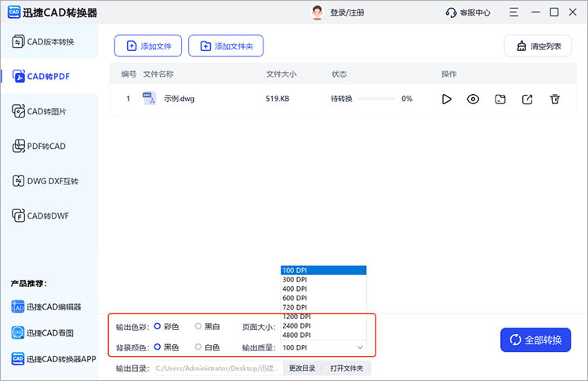The height and width of the screenshot is (381, 588).
Task: Open the hamburger menu icon
Action: point(514,13)
